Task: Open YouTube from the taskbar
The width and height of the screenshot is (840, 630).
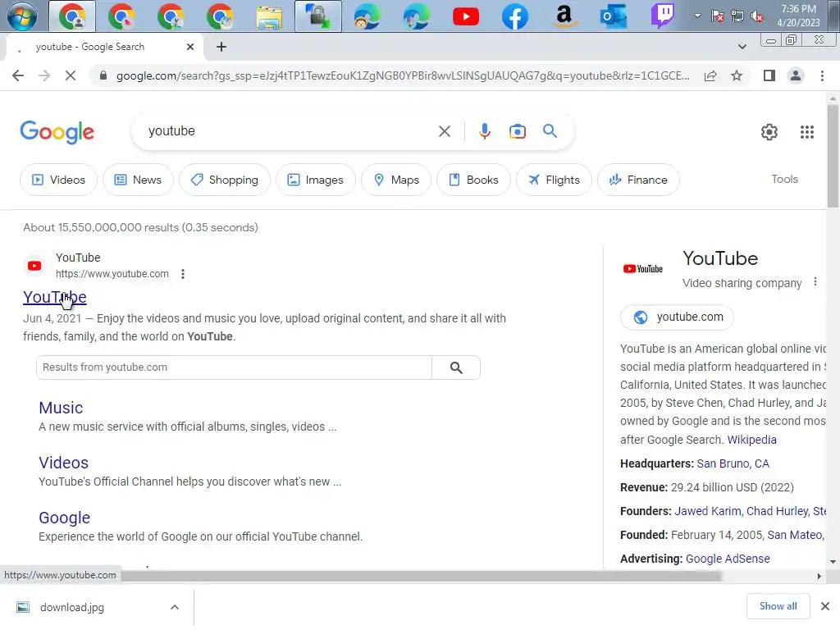Action: (x=466, y=16)
